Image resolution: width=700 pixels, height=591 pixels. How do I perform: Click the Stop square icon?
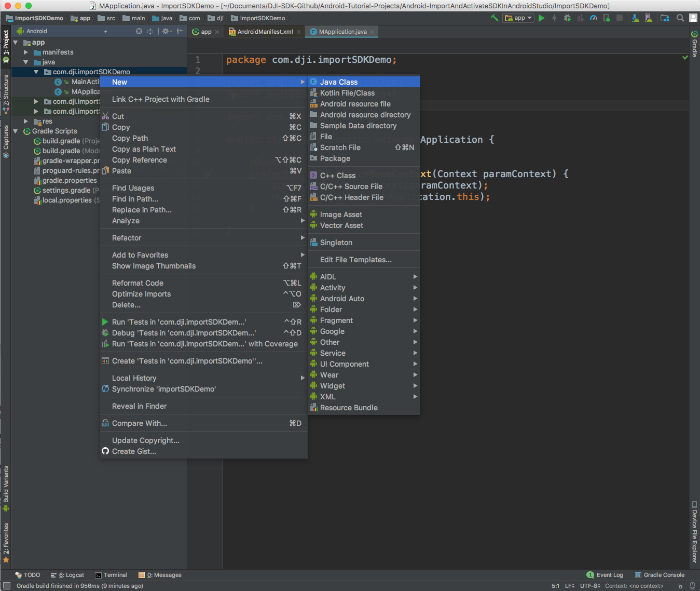point(620,18)
